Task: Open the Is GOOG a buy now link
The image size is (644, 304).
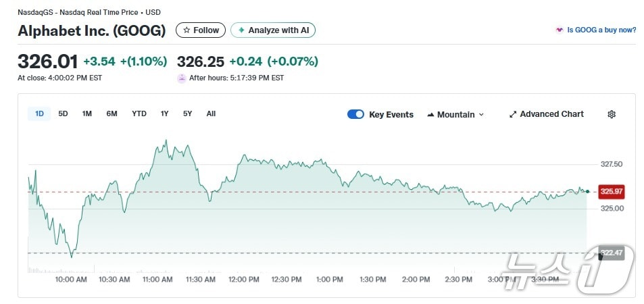Action: [x=601, y=30]
